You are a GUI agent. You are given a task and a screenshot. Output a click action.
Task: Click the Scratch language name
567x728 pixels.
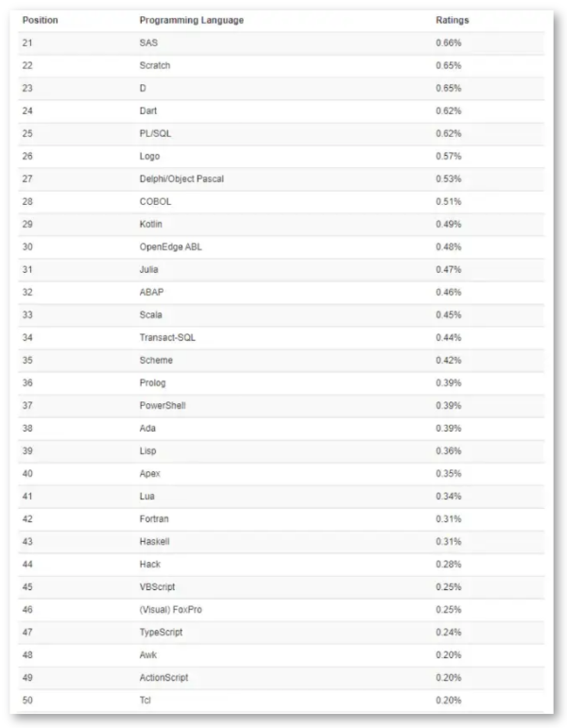coord(154,65)
